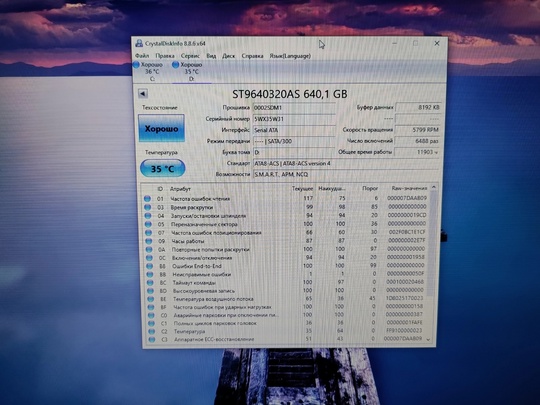This screenshot has height=405, width=540.
Task: Click status icon of attribute 04 row
Action: click(x=148, y=216)
